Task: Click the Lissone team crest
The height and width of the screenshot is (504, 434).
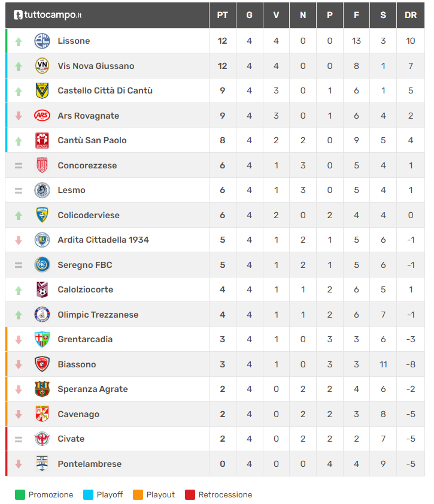Action: [x=42, y=41]
